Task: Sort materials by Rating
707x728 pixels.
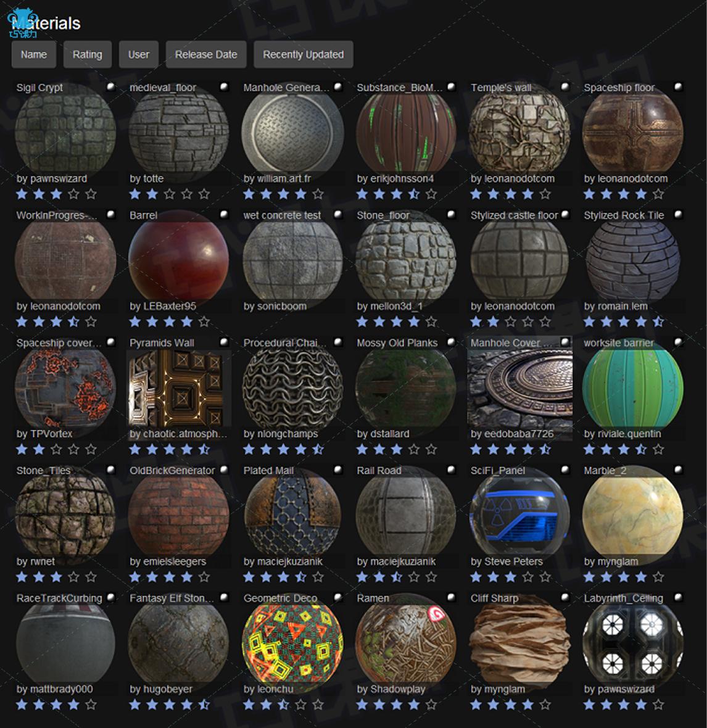Action: click(87, 54)
